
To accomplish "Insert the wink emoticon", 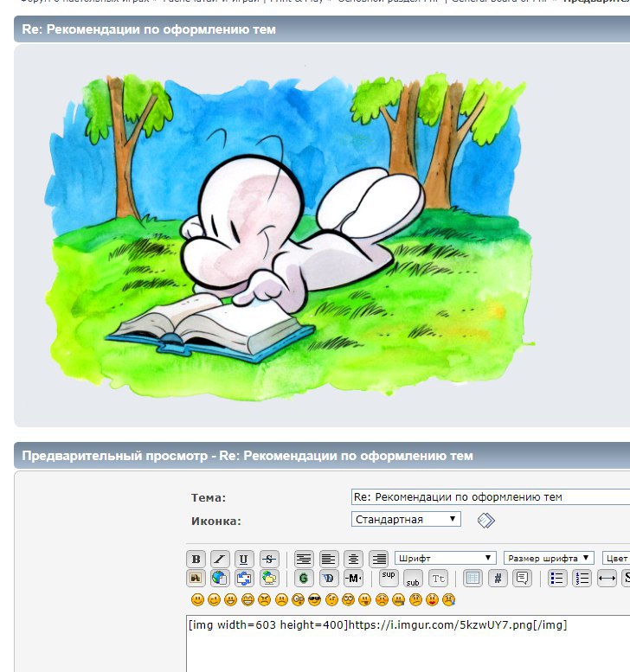I will coord(214,599).
